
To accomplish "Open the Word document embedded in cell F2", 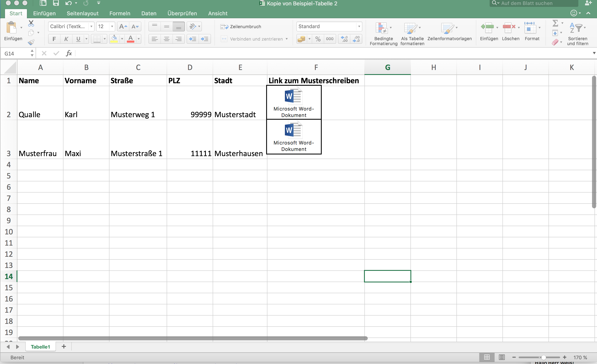I will [x=293, y=102].
